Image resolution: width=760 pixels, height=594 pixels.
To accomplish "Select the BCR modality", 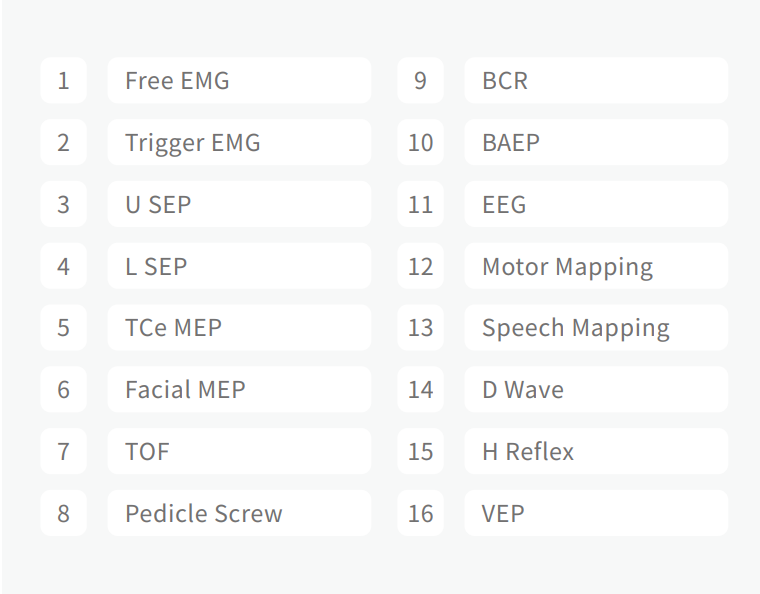I will (595, 80).
